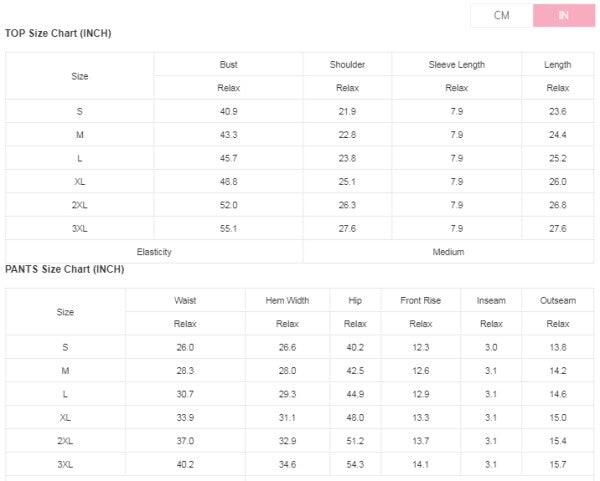Select the 2XL waist value 37.0
Image resolution: width=600 pixels, height=481 pixels.
185,441
